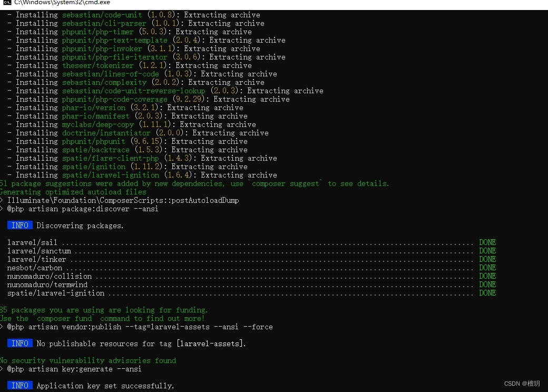Click the INFO badge for publishable resources message

tap(19, 343)
